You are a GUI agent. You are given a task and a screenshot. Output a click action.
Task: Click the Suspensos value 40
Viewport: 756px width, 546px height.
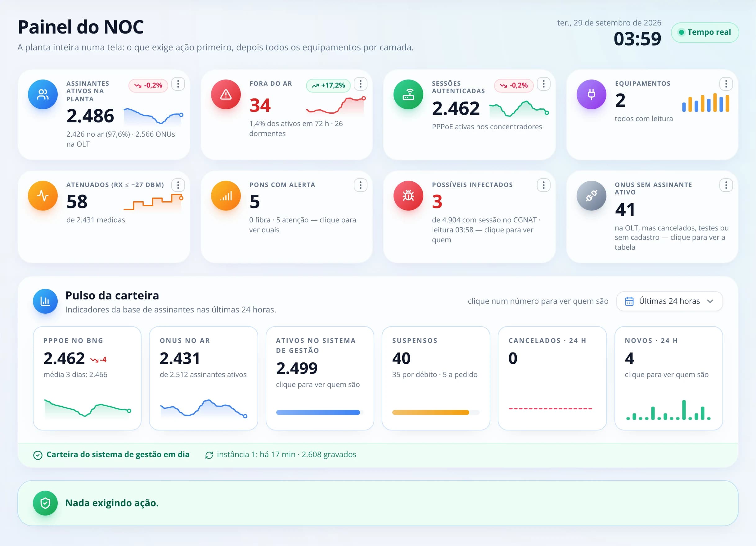(x=401, y=358)
